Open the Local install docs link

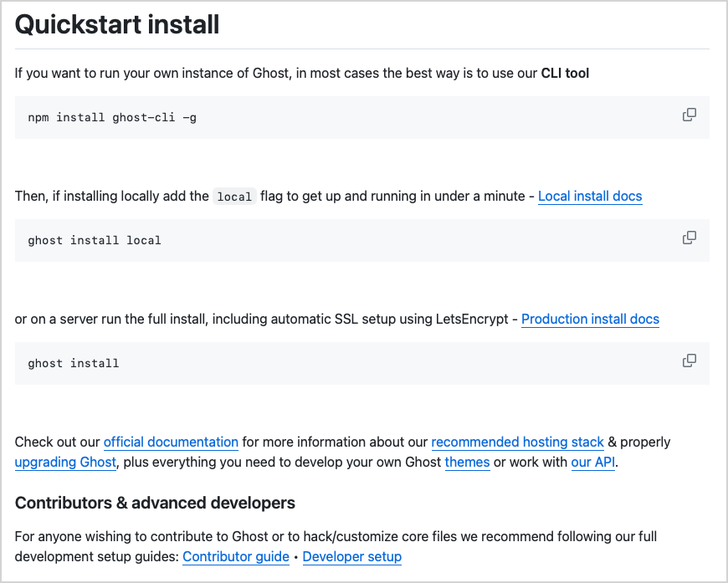pos(590,197)
